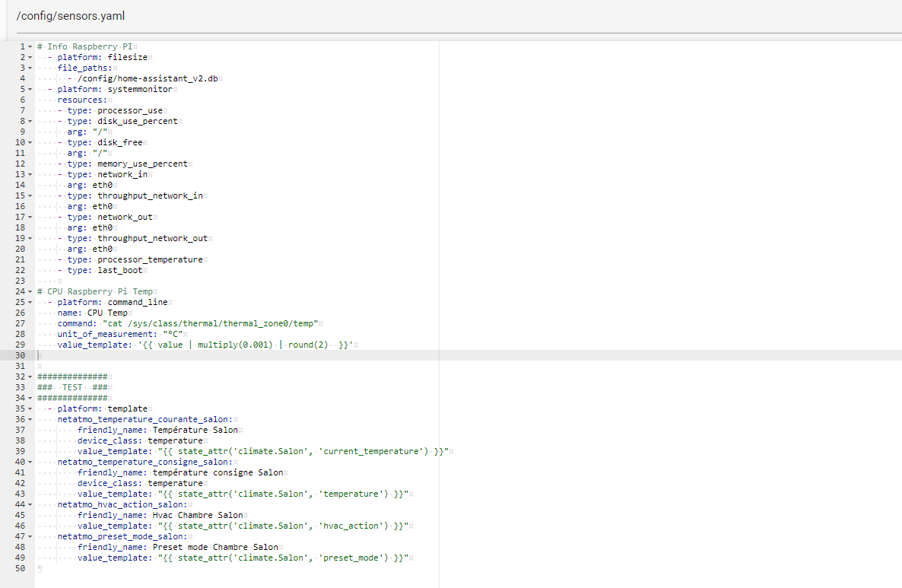
Task: Collapse netatmo_preset_mode_salon fold on line 47
Action: click(30, 537)
